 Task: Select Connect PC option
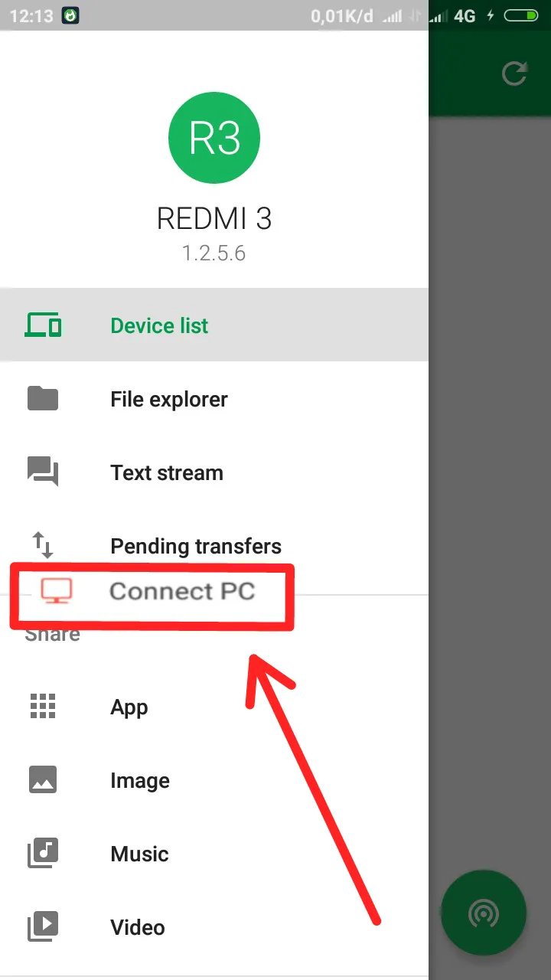coord(152,597)
